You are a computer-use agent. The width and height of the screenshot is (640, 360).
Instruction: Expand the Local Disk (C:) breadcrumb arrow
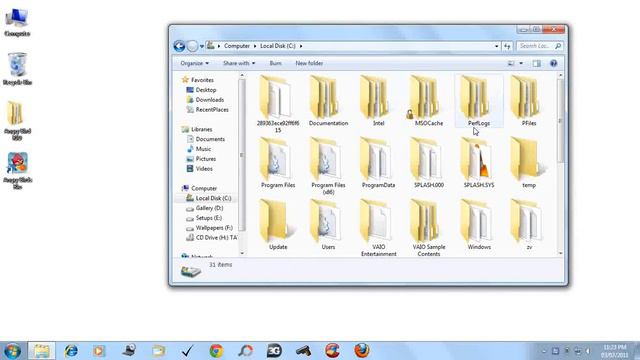(x=301, y=46)
